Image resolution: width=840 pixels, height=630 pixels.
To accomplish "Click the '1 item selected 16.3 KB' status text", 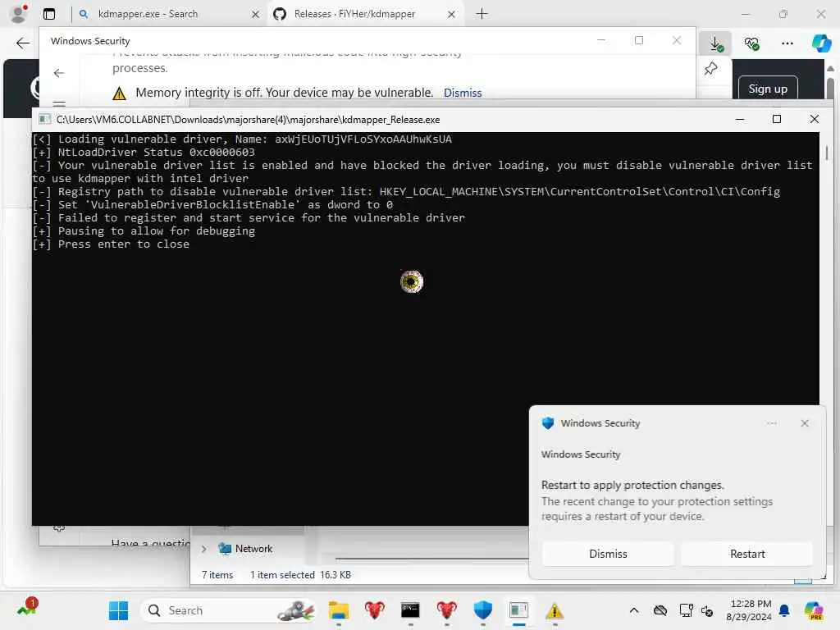I will click(x=300, y=575).
